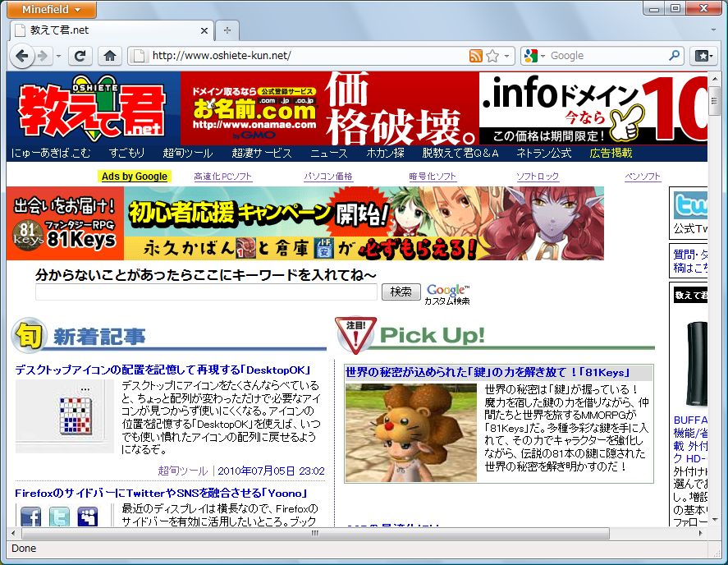Open the list all tabs dropdown
The height and width of the screenshot is (565, 728).
713,30
